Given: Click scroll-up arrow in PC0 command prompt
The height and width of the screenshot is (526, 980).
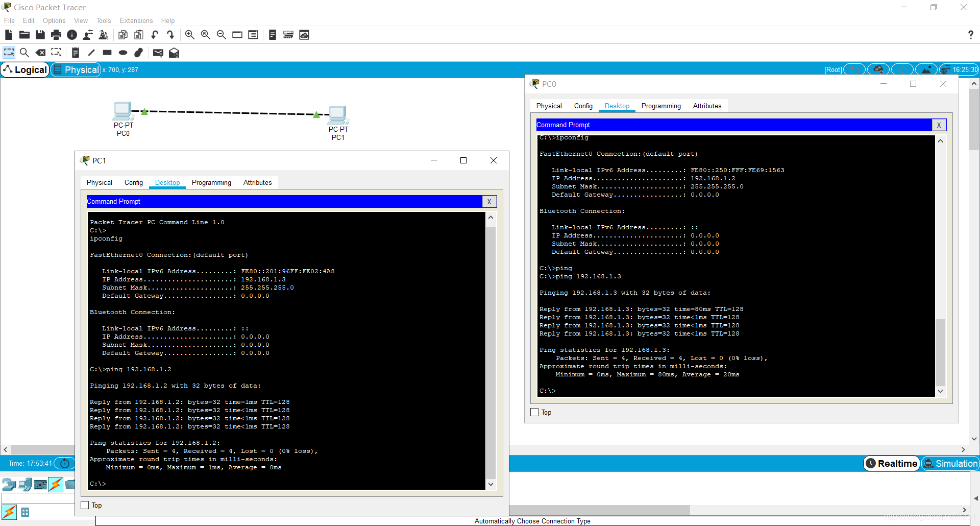Looking at the screenshot, I should (940, 141).
